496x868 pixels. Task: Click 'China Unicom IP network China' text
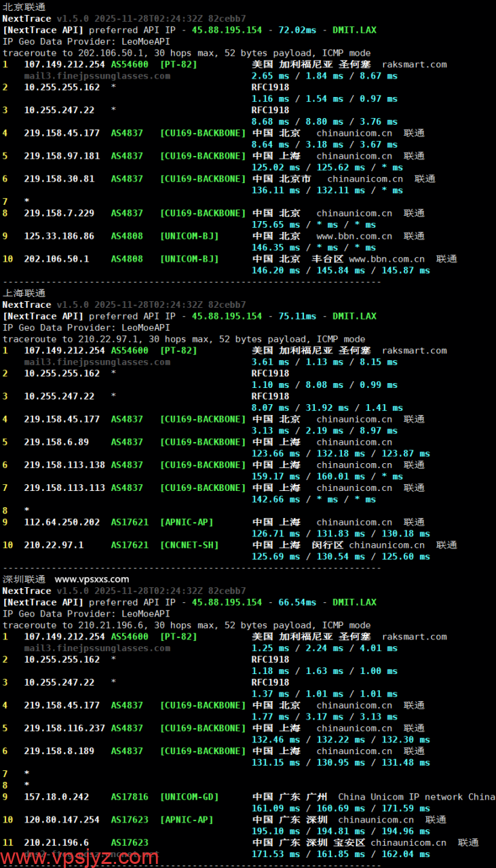(417, 797)
